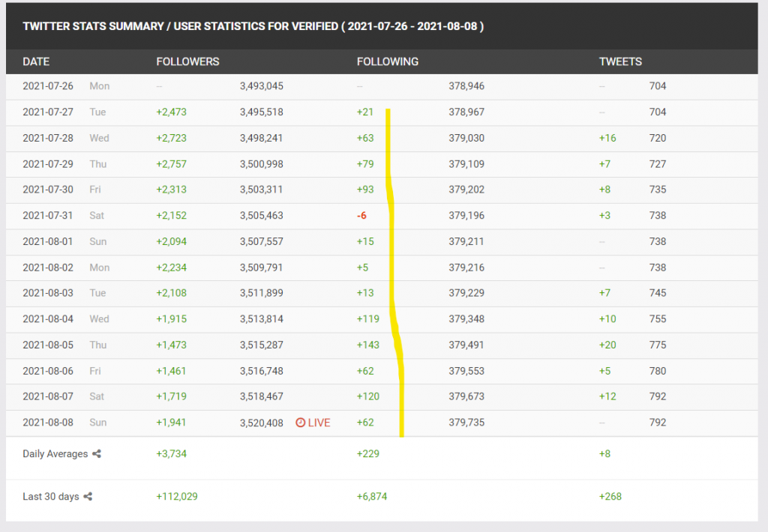Click tweet count 775
Screen dimensions: 768x532
point(657,345)
